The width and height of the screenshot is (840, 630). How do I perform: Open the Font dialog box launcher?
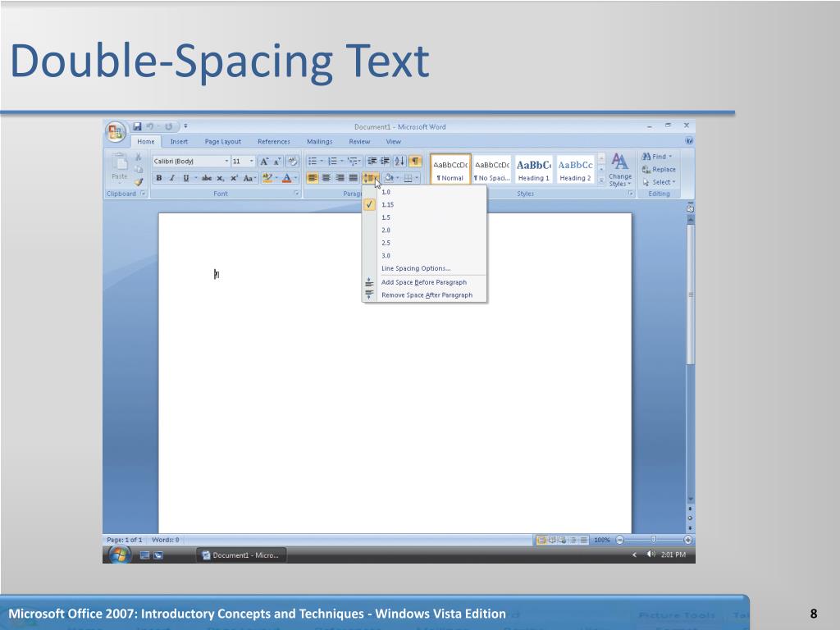point(296,194)
